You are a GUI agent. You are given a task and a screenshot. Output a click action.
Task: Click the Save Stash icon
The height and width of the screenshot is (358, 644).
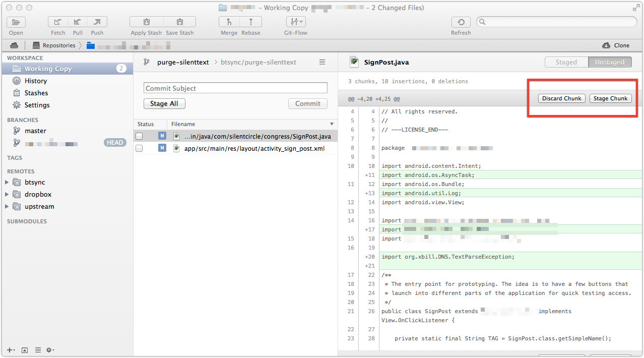coord(179,22)
